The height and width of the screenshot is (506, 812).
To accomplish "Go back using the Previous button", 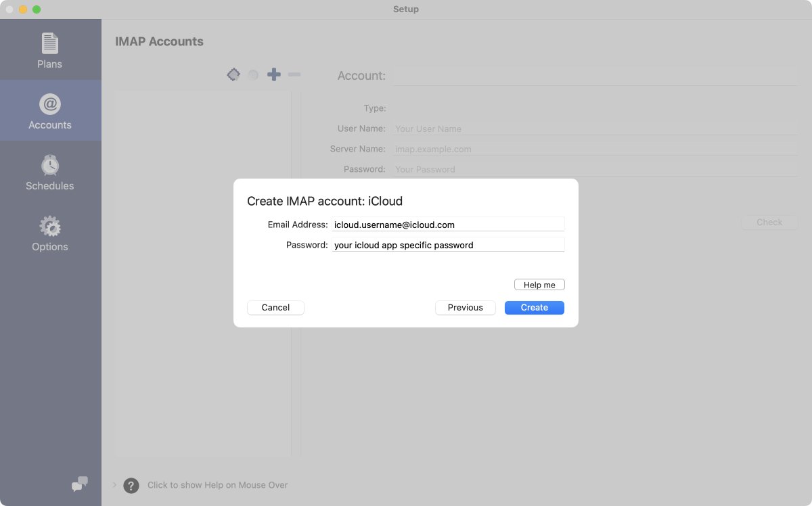I will 466,308.
